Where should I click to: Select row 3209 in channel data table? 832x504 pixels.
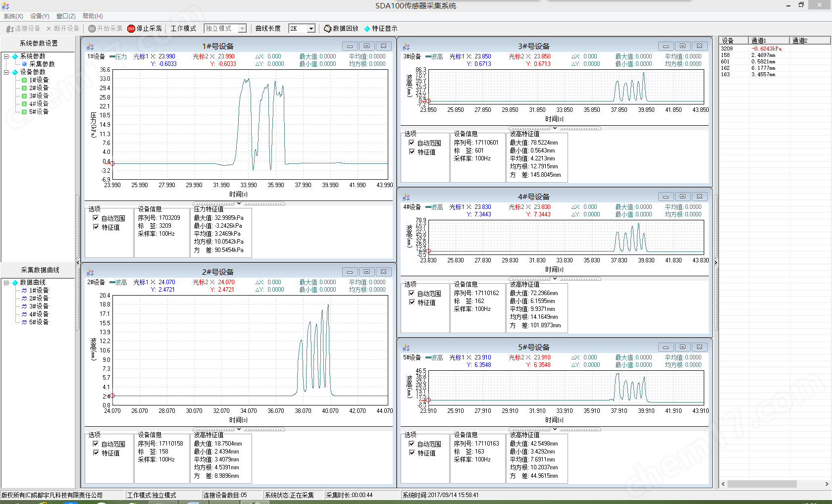pos(775,49)
